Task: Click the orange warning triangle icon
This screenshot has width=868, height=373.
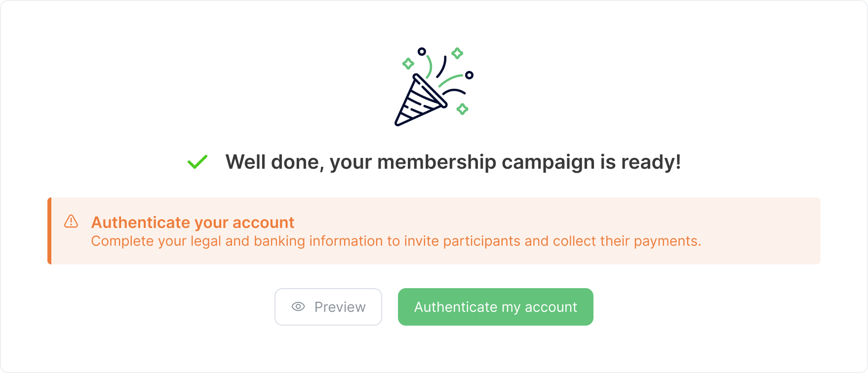Action: (x=71, y=222)
